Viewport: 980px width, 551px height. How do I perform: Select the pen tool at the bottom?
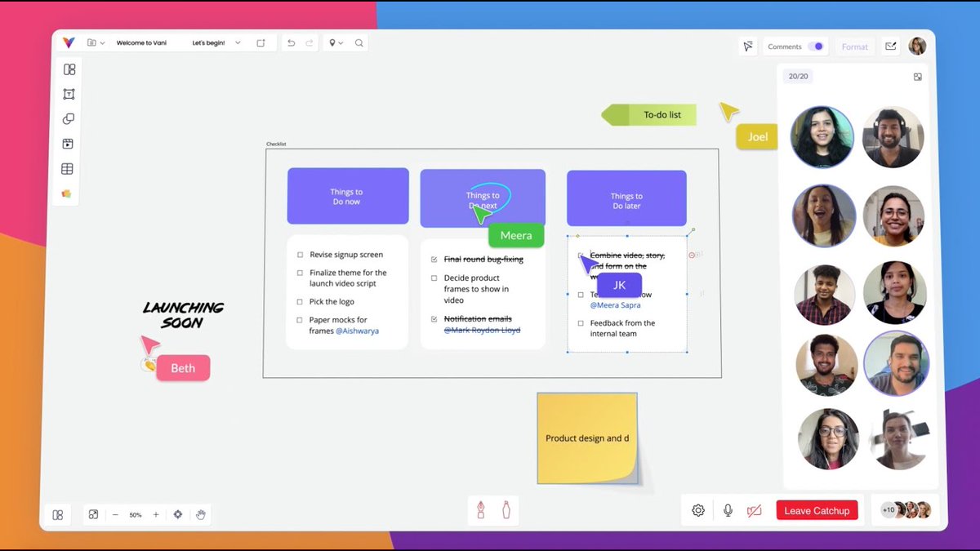pyautogui.click(x=482, y=509)
